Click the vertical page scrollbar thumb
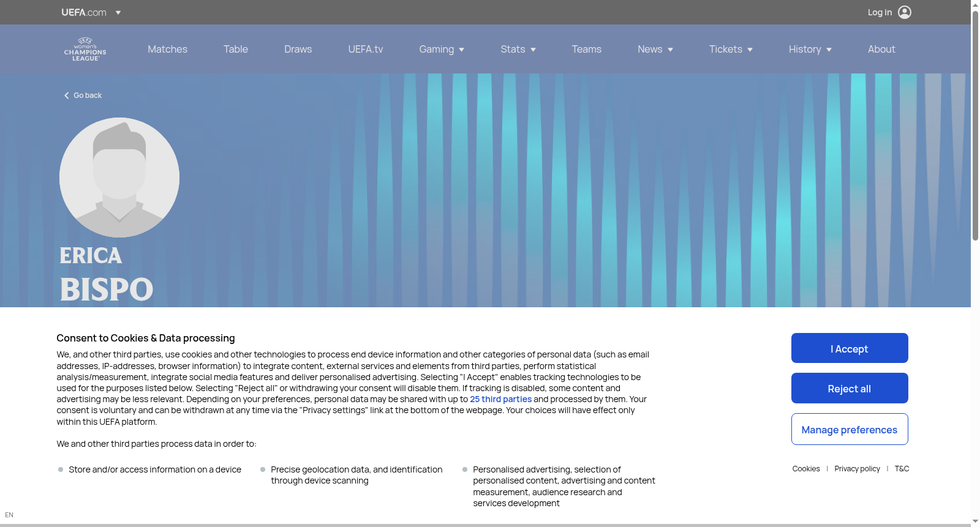This screenshot has height=527, width=980. coord(975,125)
